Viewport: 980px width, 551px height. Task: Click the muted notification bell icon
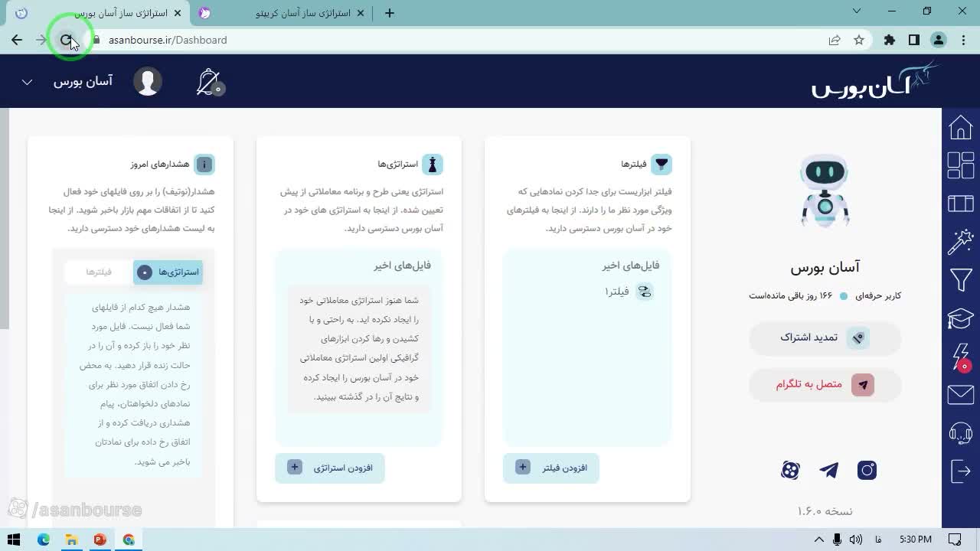coord(209,82)
